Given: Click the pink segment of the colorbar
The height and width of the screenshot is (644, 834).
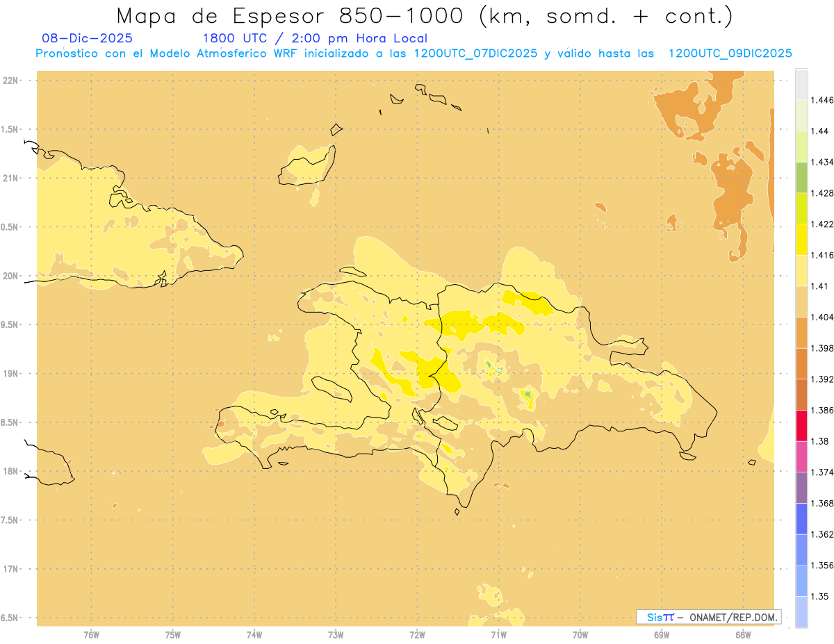Looking at the screenshot, I should click(801, 456).
